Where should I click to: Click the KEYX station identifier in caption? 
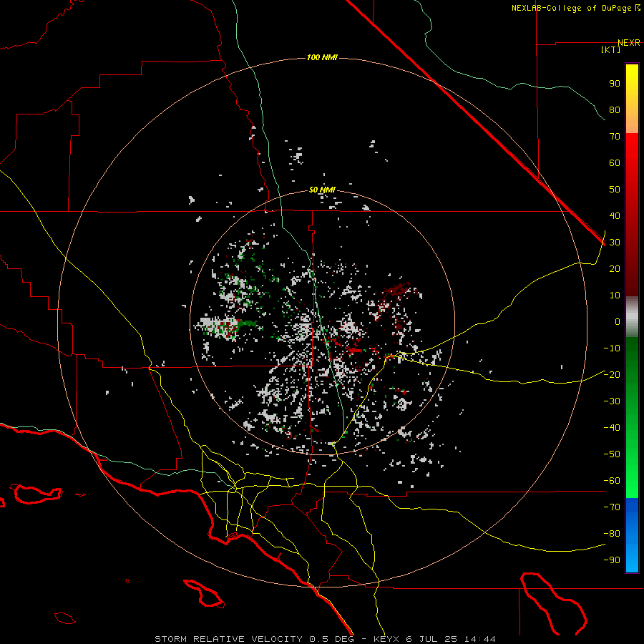click(x=386, y=639)
